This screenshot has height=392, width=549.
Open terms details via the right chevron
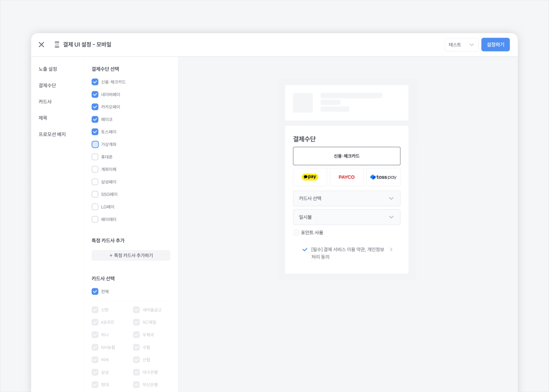[x=391, y=249]
